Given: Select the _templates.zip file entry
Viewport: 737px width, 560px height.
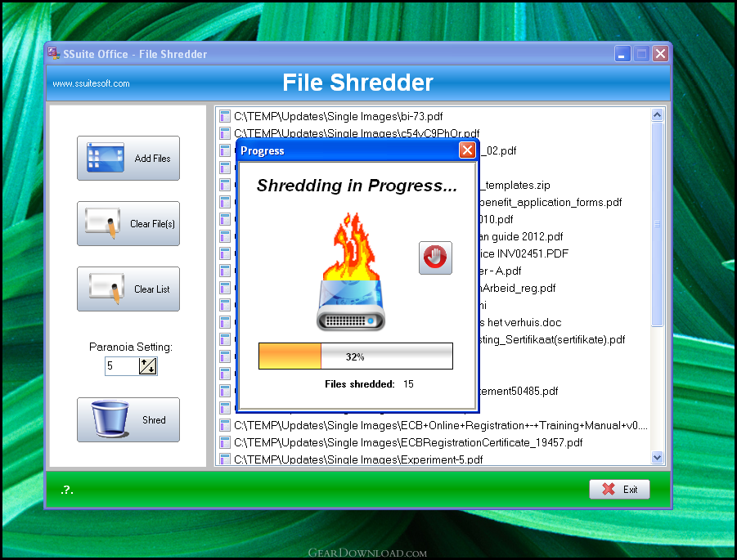Looking at the screenshot, I should coord(515,185).
